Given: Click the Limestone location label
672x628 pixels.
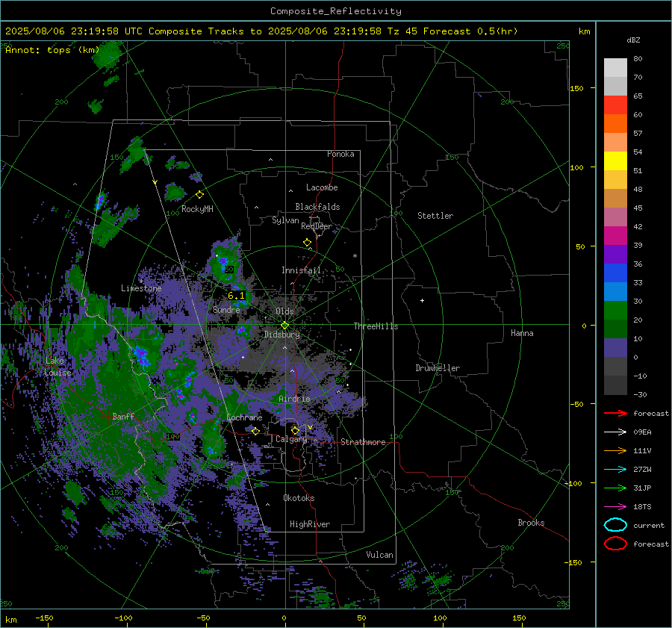Looking at the screenshot, I should 141,288.
